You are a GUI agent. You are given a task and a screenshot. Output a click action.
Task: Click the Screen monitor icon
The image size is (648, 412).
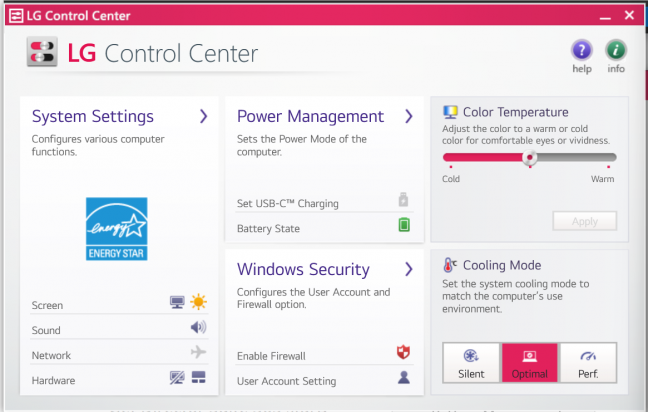pos(177,302)
